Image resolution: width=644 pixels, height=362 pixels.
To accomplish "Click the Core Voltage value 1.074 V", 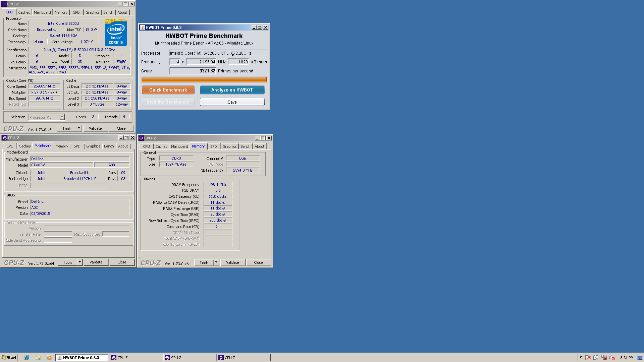I will pos(87,42).
